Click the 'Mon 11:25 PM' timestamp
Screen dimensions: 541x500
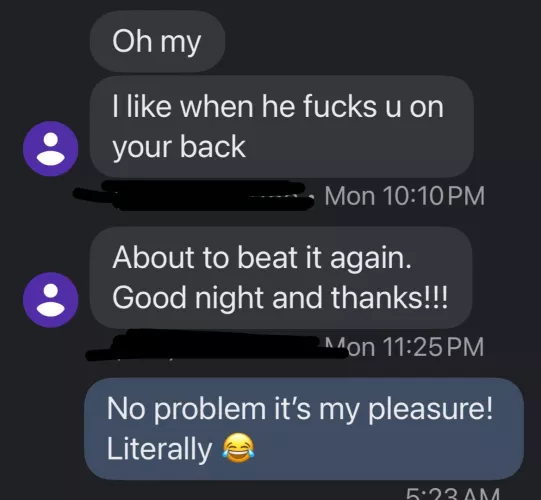point(404,347)
